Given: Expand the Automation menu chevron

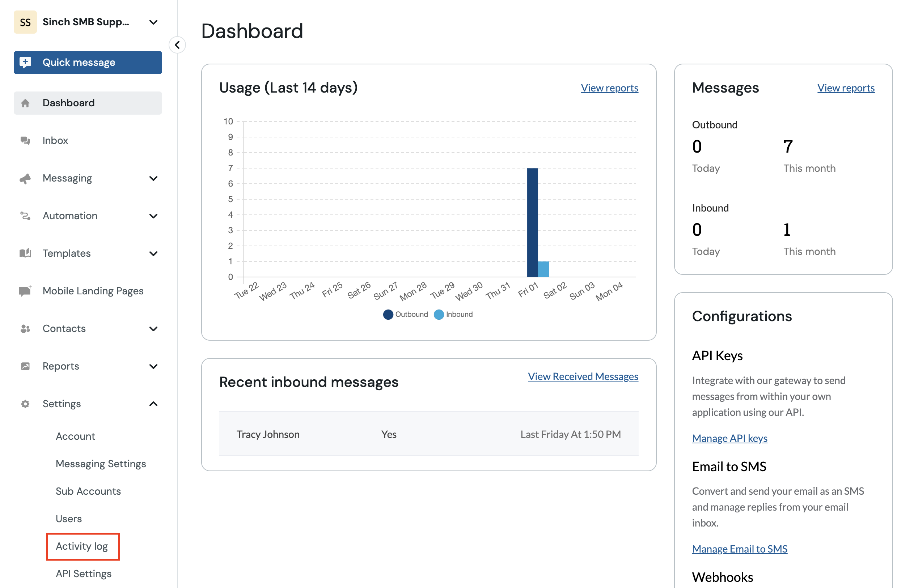Looking at the screenshot, I should [153, 216].
